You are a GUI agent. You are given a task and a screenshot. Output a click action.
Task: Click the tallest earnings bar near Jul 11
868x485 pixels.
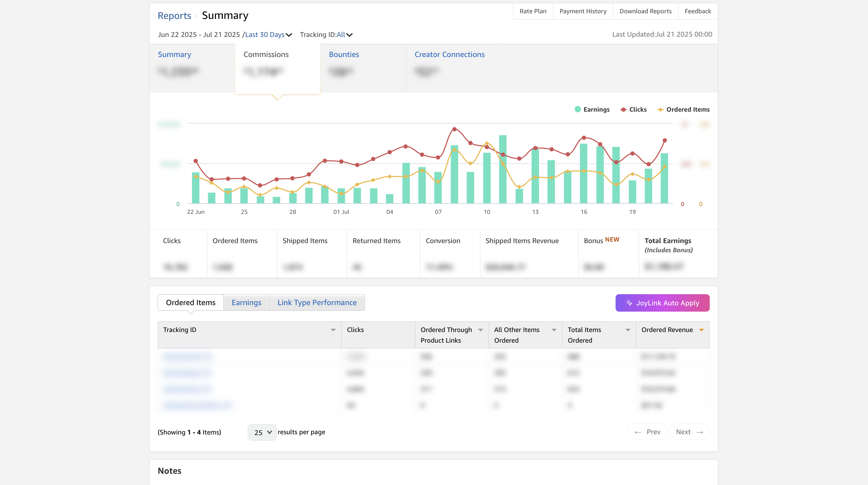[503, 169]
